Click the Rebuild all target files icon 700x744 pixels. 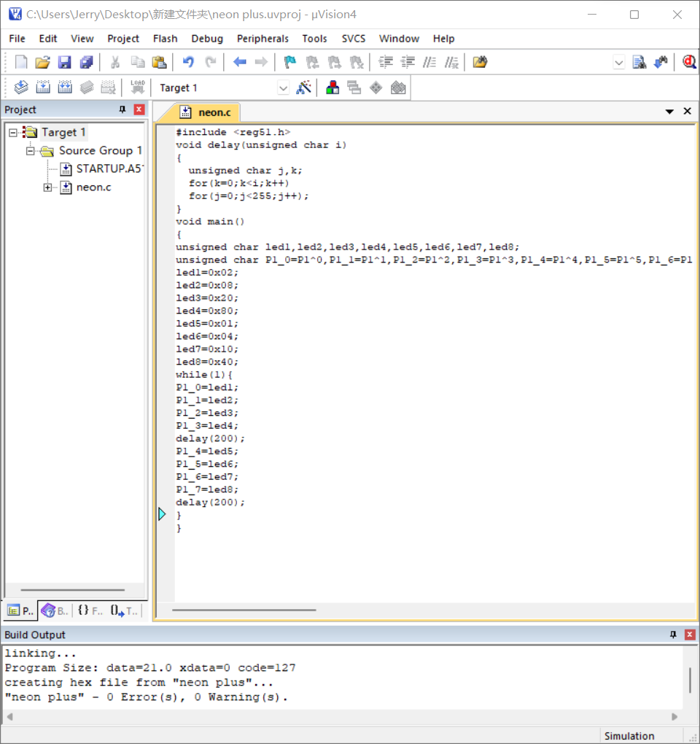click(x=65, y=88)
